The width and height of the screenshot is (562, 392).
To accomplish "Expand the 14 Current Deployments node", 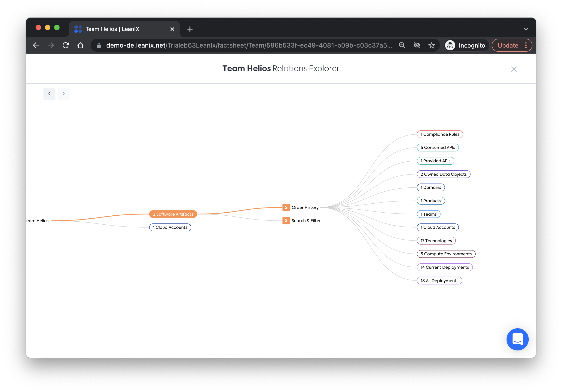I will coord(444,267).
